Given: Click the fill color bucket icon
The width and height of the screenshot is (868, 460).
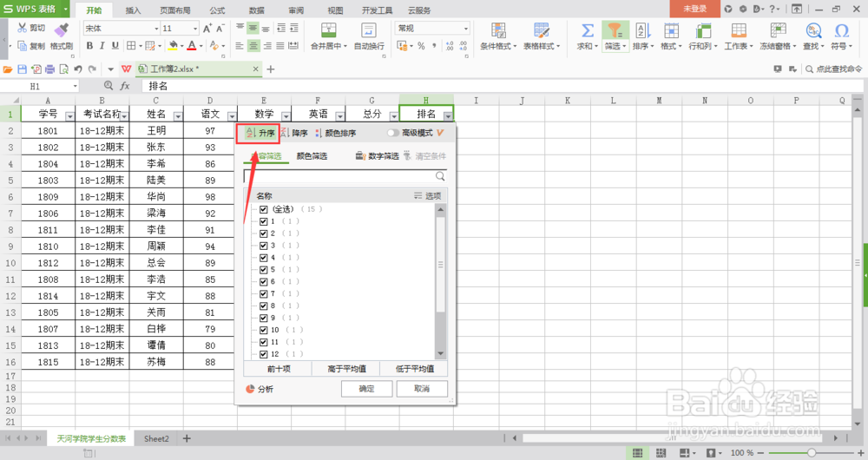Looking at the screenshot, I should 174,45.
